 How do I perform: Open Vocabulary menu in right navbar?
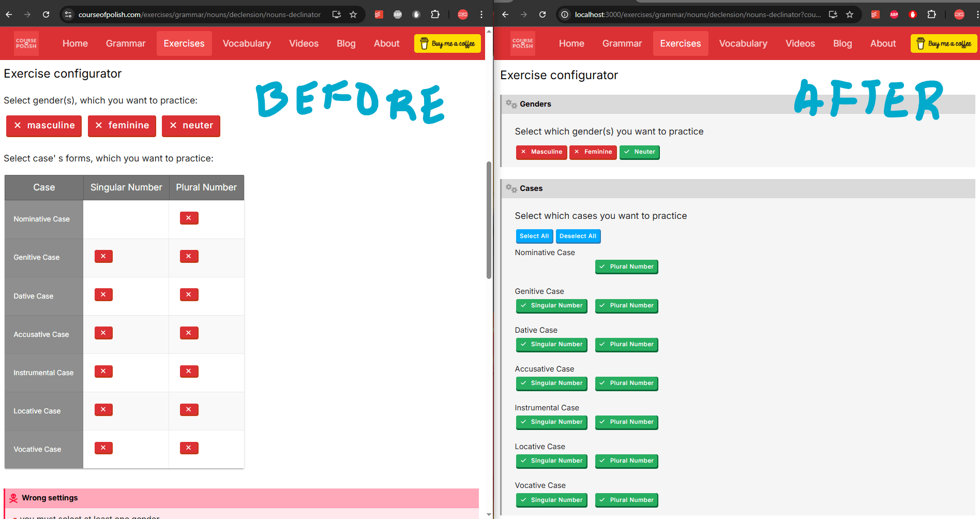click(x=743, y=43)
